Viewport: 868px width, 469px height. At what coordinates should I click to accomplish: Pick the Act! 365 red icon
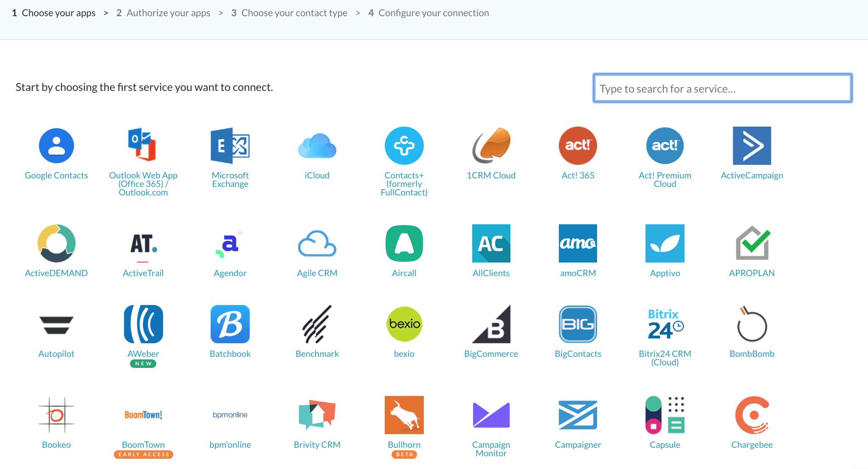coord(578,146)
